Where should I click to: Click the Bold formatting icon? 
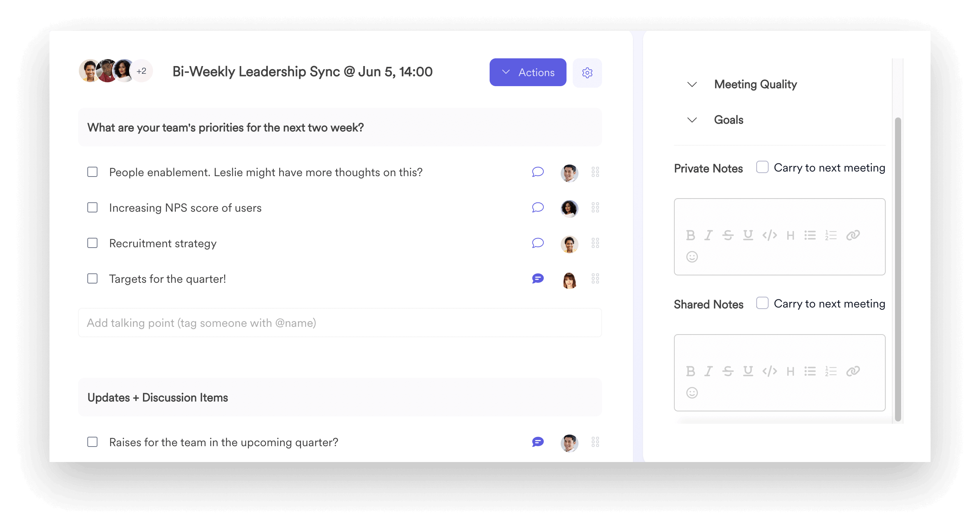click(691, 234)
